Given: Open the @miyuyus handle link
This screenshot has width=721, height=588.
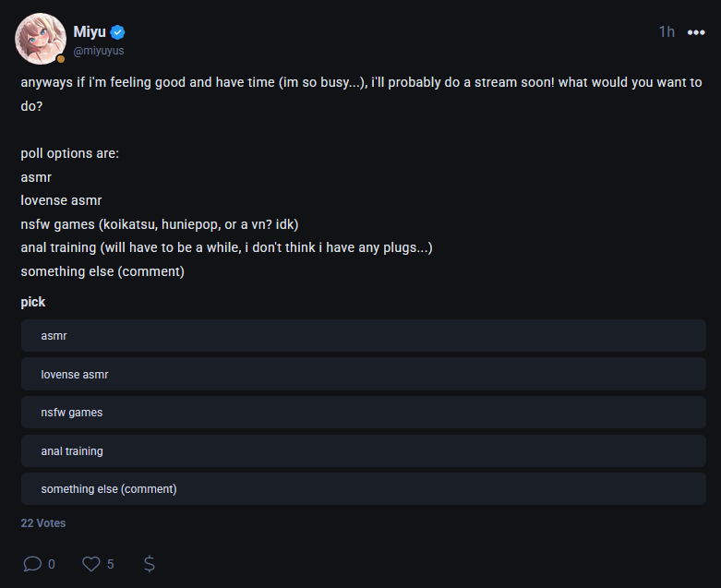Looking at the screenshot, I should point(99,51).
